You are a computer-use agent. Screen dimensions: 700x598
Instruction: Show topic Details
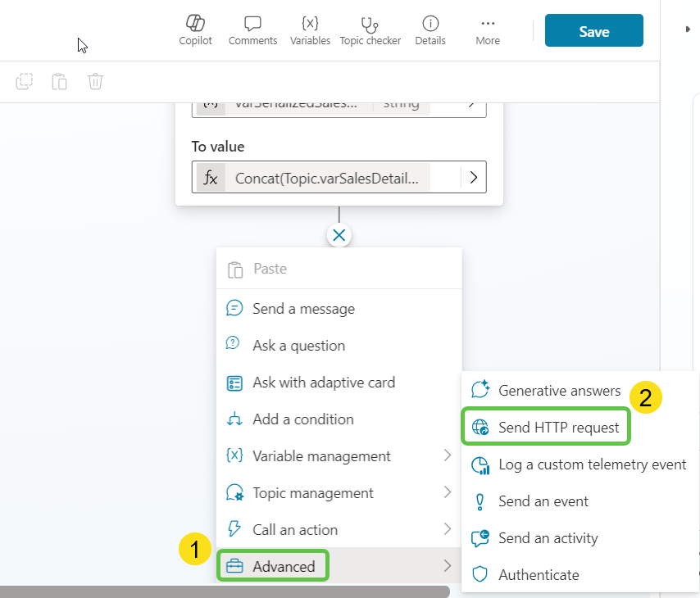click(x=430, y=29)
